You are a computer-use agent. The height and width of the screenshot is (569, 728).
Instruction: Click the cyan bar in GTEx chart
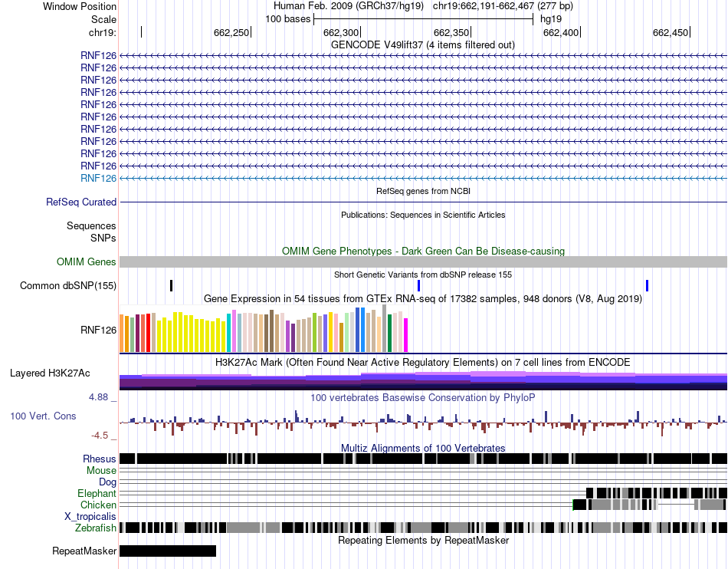coord(229,333)
